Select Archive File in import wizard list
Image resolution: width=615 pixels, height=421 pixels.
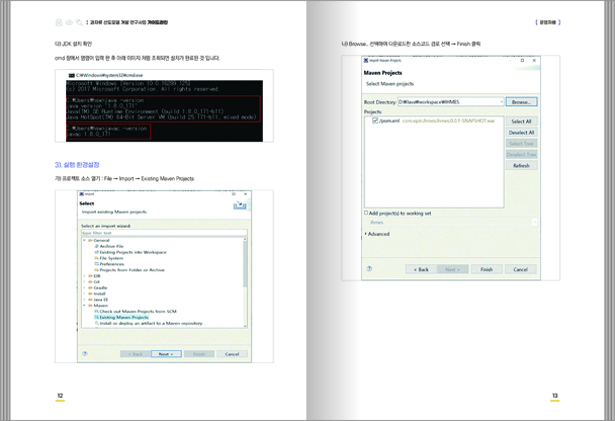(111, 246)
